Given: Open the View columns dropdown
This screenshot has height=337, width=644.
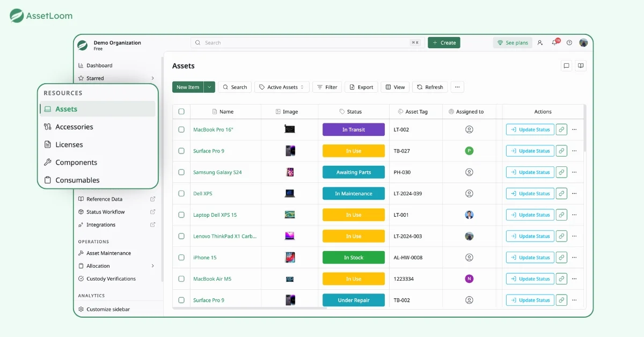Looking at the screenshot, I should (x=395, y=87).
